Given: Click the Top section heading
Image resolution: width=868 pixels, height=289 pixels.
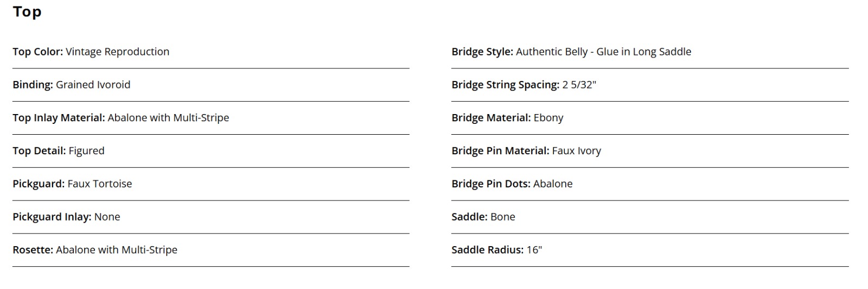Looking at the screenshot, I should (27, 12).
